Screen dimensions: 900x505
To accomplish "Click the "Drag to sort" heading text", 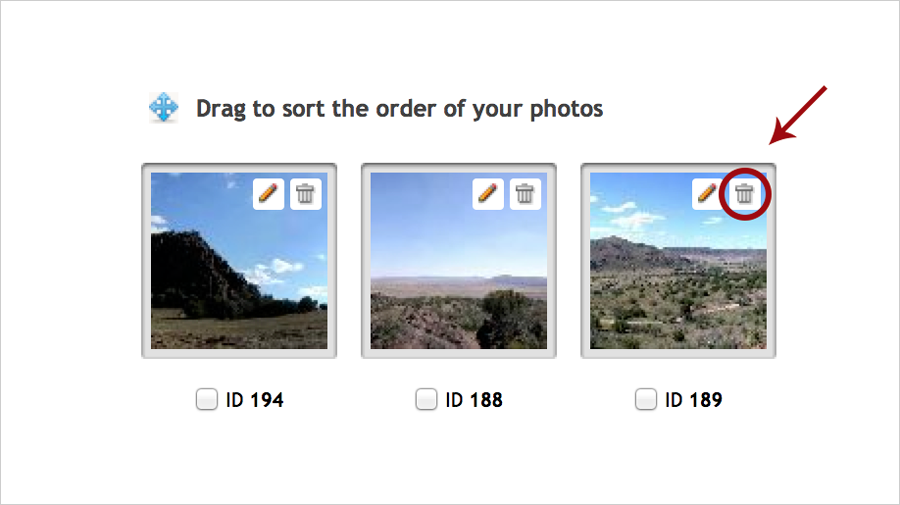I will [399, 108].
